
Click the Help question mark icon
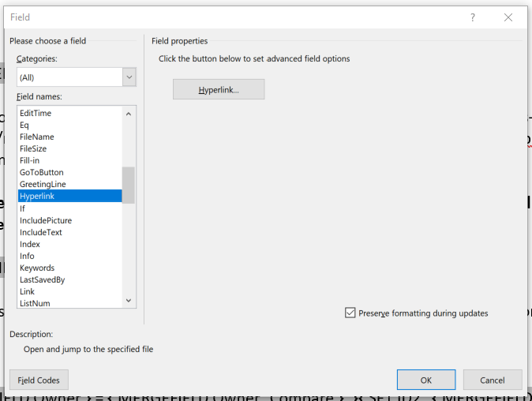point(473,17)
